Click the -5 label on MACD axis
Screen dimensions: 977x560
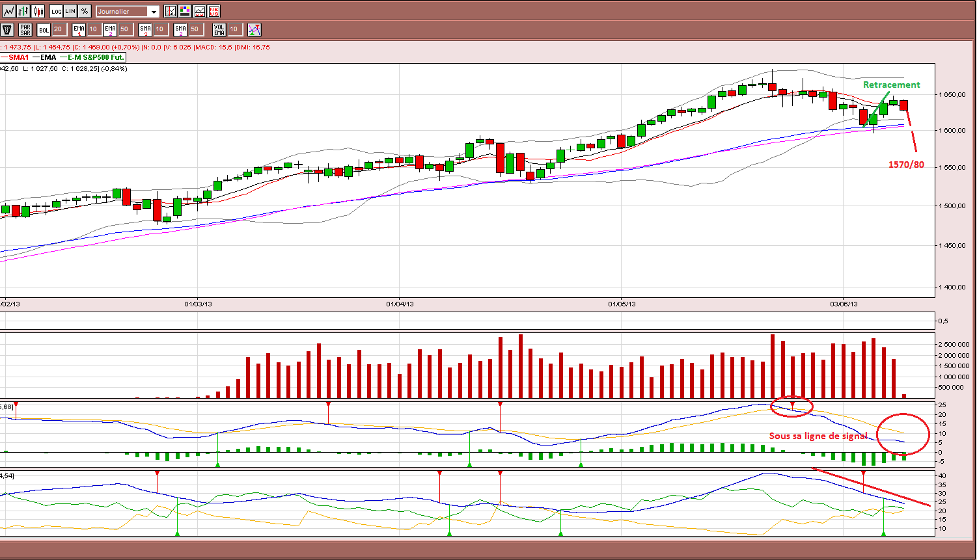coord(942,462)
